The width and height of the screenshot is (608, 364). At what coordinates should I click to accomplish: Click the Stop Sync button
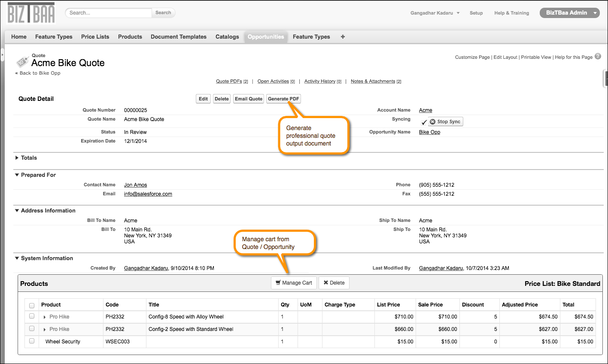[x=445, y=122]
